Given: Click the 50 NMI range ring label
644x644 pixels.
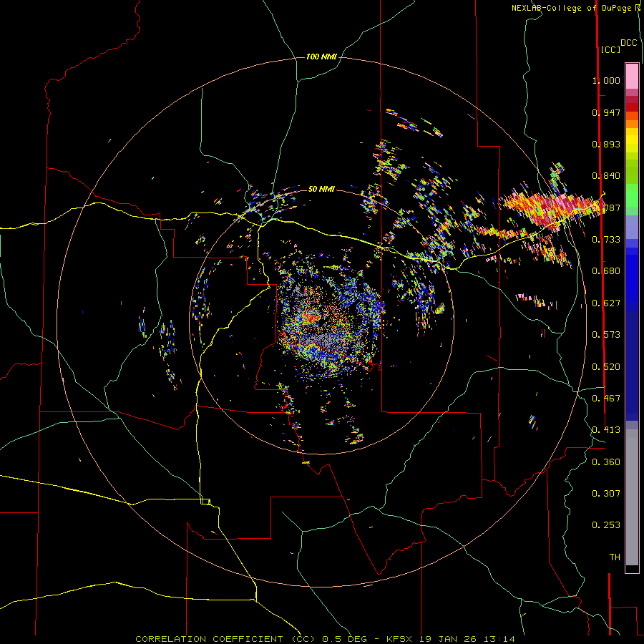Looking at the screenshot, I should (x=321, y=190).
